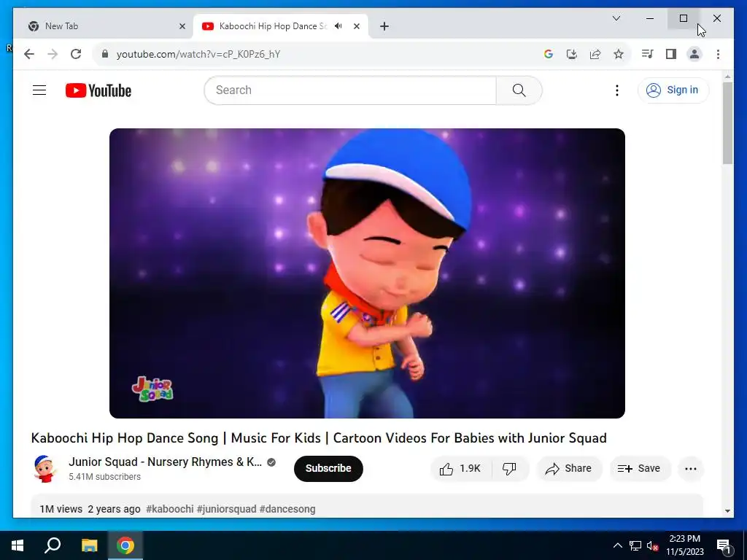This screenshot has height=560, width=747.
Task: Dislike the video
Action: (x=509, y=469)
